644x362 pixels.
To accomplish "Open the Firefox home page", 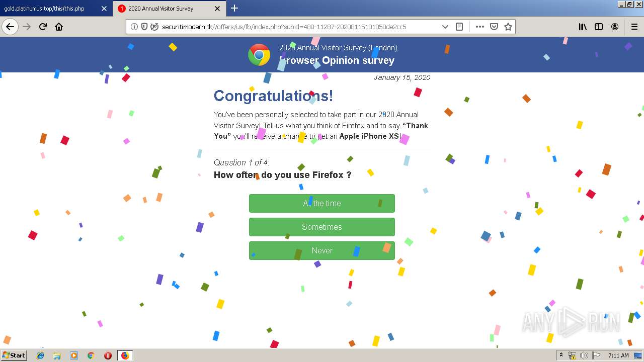I will (x=59, y=27).
